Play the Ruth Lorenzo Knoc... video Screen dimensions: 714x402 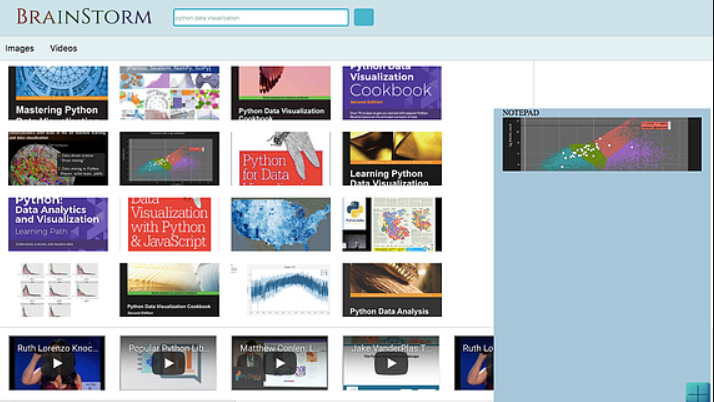pos(58,363)
